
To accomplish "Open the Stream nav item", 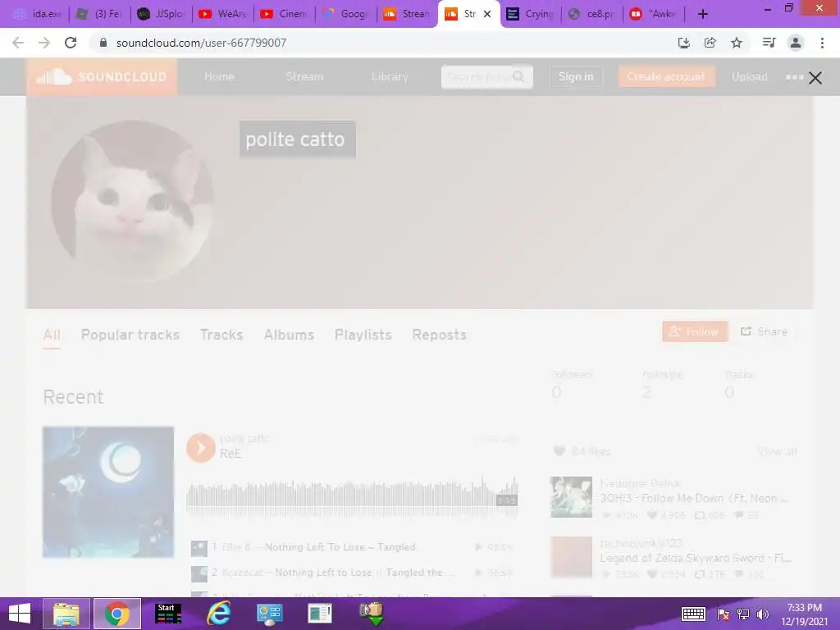I will pos(304,76).
